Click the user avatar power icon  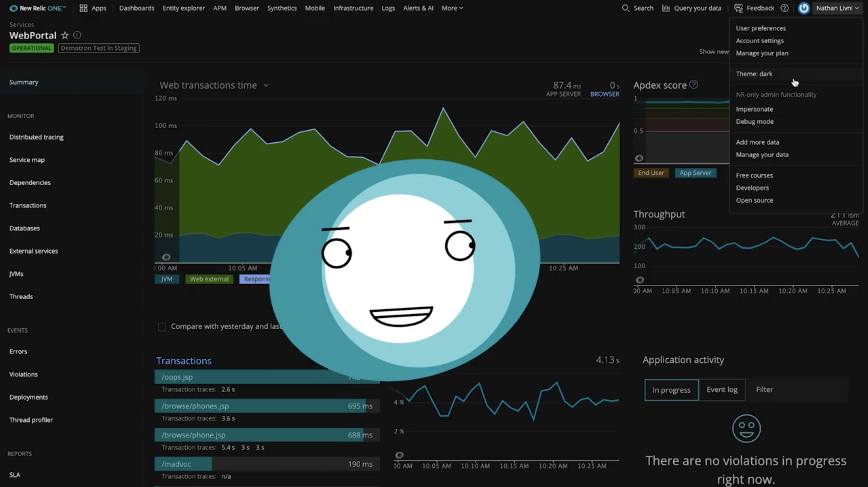(804, 8)
